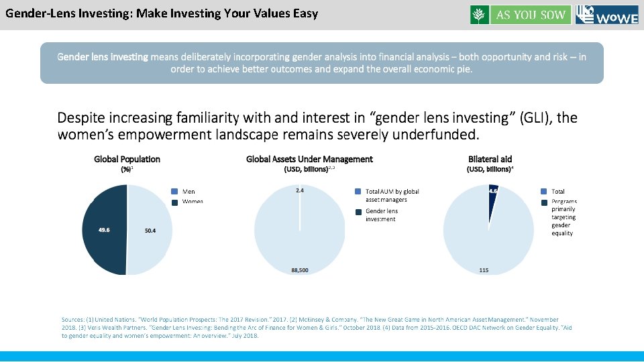Image resolution: width=644 pixels, height=362 pixels.
Task: Select the Bilateral aid chart title
Action: (490, 159)
